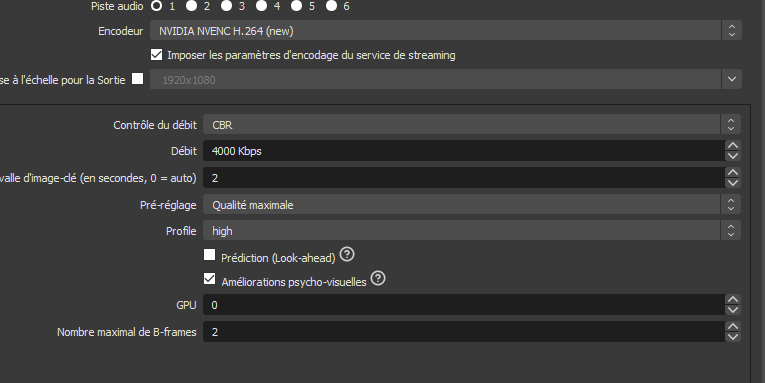Select audio track 1 radio button
The height and width of the screenshot is (383, 765).
point(157,6)
